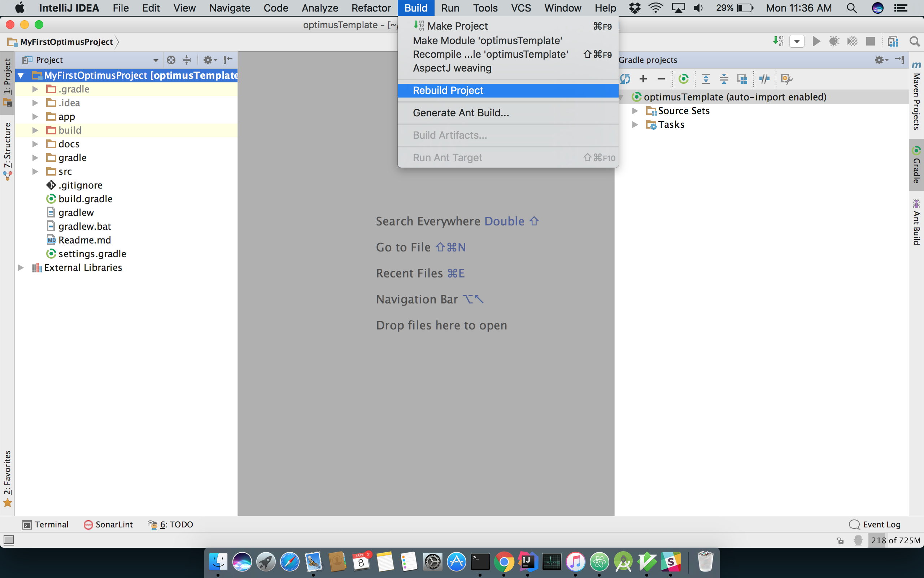Expand the .gradle folder
The height and width of the screenshot is (578, 924).
coord(35,89)
